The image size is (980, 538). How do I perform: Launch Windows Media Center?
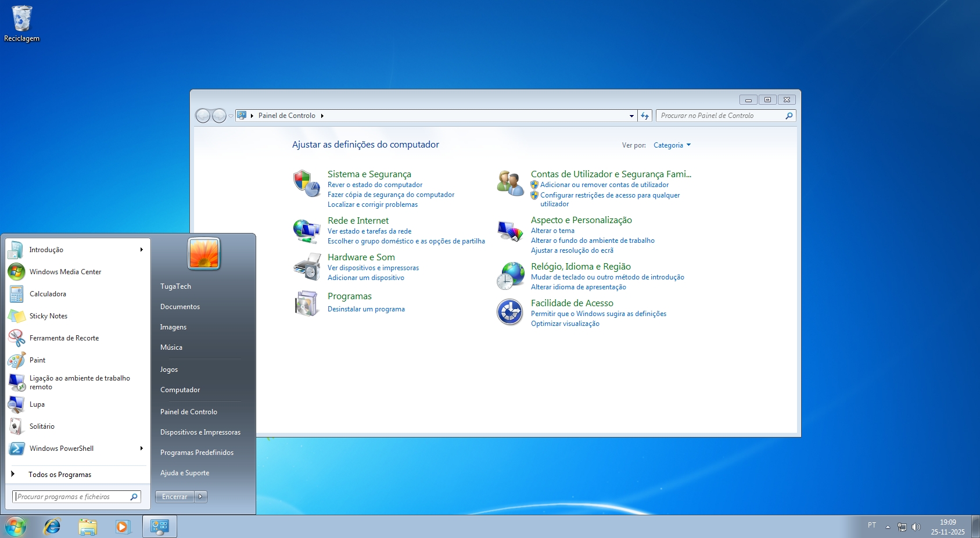click(x=65, y=271)
